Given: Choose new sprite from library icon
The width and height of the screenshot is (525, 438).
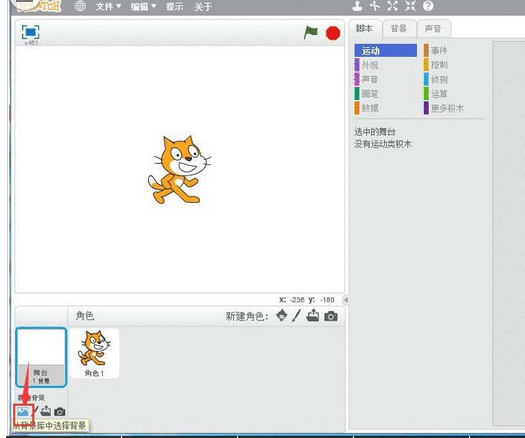Looking at the screenshot, I should tap(282, 315).
